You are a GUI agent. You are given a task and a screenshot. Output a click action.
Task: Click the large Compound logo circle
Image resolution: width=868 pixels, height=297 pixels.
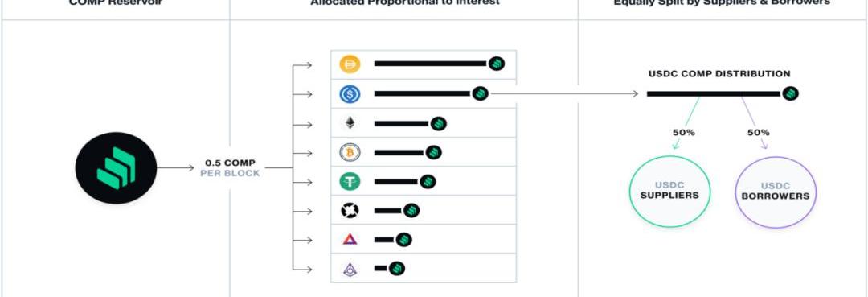click(x=117, y=168)
